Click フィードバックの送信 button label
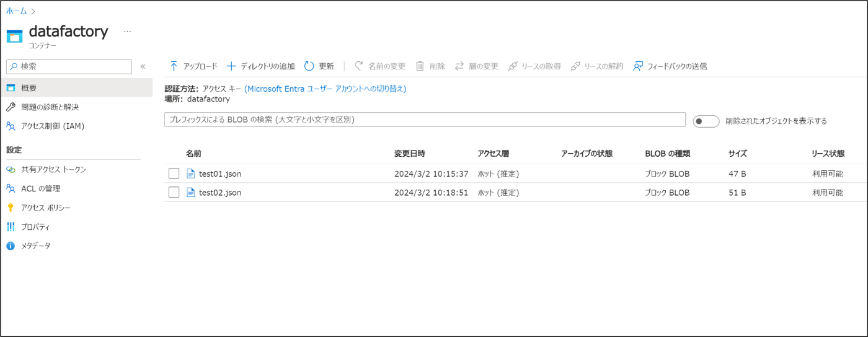 [x=677, y=66]
